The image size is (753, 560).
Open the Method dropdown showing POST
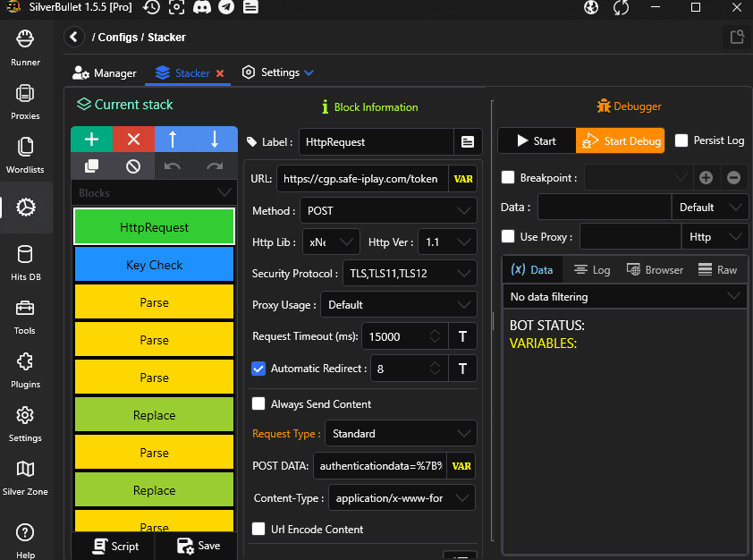tap(387, 211)
